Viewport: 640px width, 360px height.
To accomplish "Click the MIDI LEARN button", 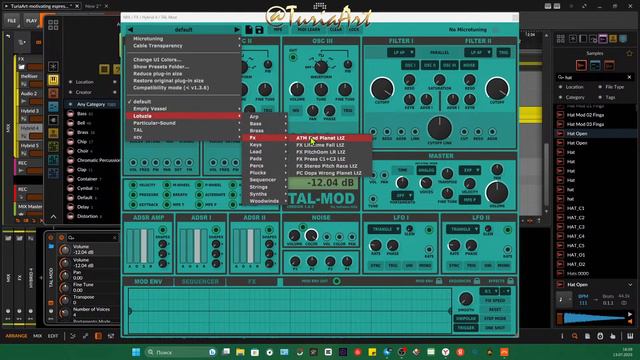I will pyautogui.click(x=309, y=30).
